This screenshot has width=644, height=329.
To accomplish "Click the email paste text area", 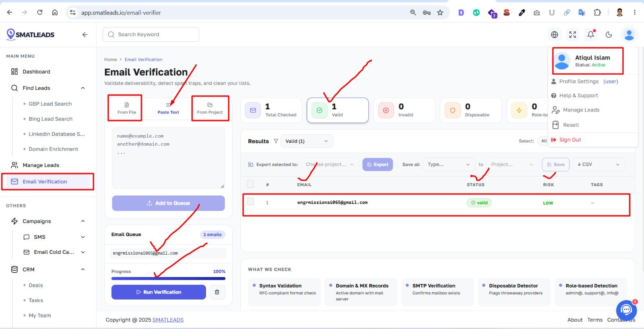I will 168,158.
